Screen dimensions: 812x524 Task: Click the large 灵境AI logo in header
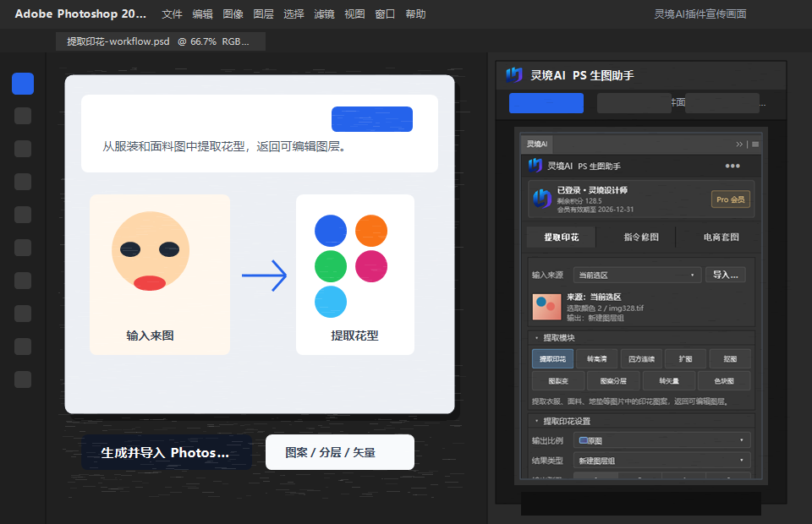[x=514, y=75]
